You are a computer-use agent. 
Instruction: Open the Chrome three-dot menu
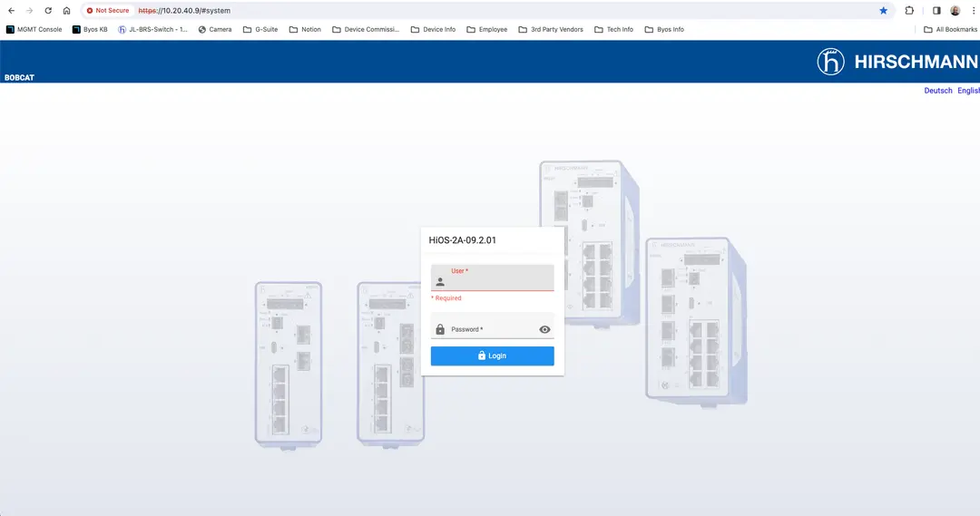pyautogui.click(x=973, y=11)
